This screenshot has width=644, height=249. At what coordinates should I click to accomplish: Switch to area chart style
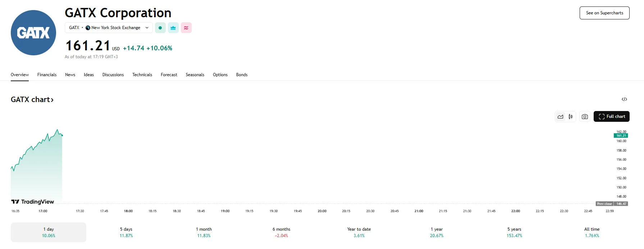coord(561,116)
